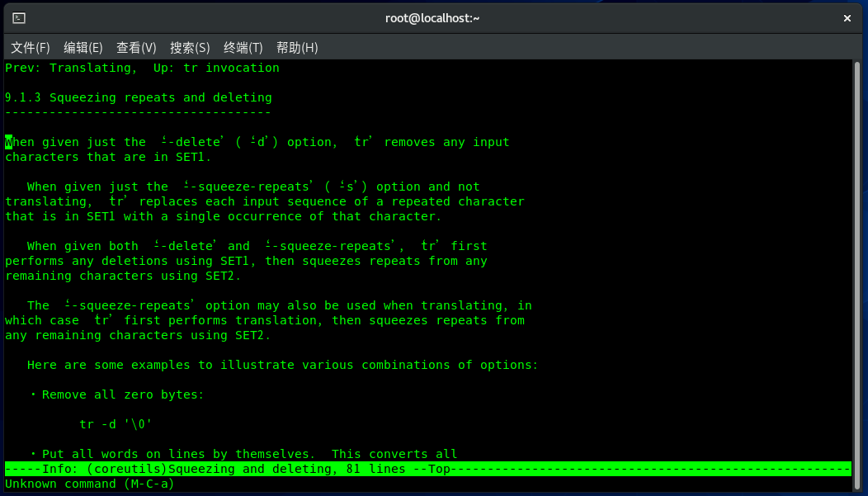Open the 查看(V) menu

click(136, 48)
